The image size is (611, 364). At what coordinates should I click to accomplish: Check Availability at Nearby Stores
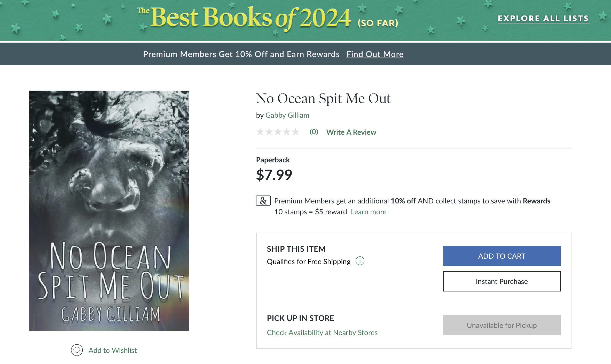(322, 333)
